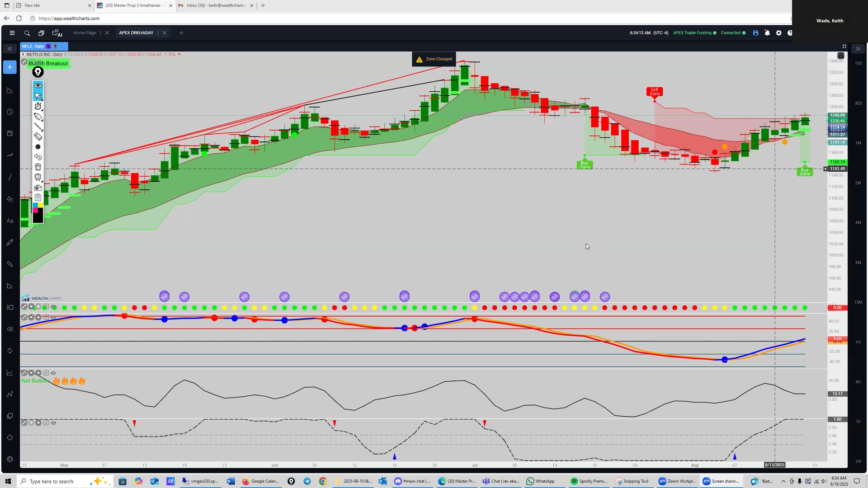This screenshot has height=488, width=868.
Task: Expand Net Bullish panel with plus box
Action: (46, 373)
